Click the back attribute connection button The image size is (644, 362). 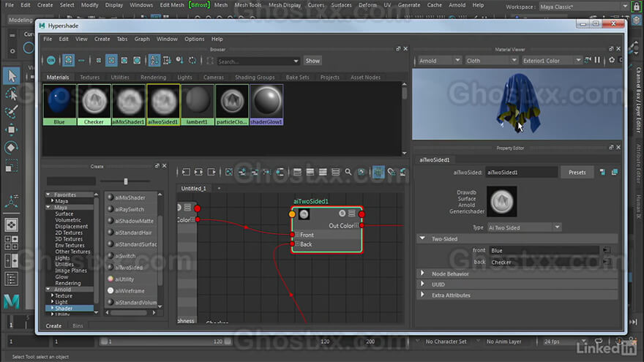(x=606, y=262)
